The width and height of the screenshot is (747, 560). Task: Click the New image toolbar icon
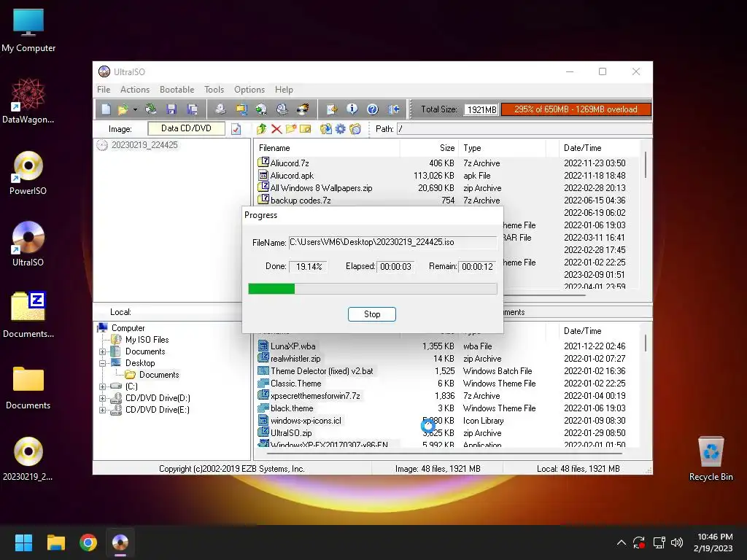(x=106, y=109)
